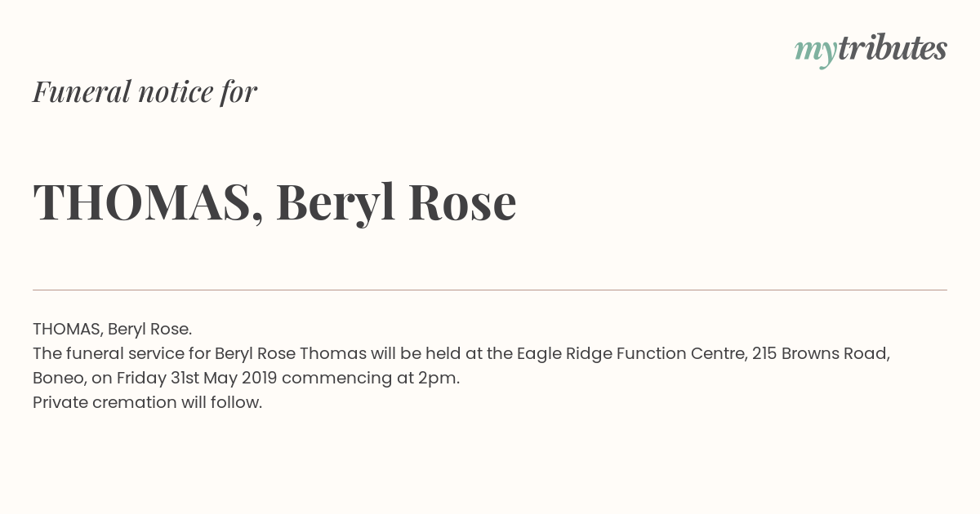Click the "Eagle Ridge Function Centre" venue text

click(x=631, y=354)
